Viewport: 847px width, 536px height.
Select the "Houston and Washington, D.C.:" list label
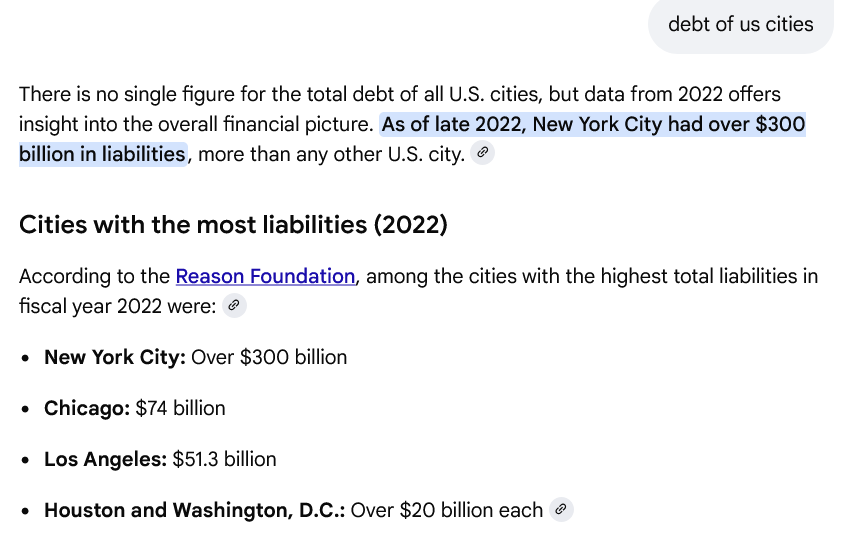click(194, 510)
